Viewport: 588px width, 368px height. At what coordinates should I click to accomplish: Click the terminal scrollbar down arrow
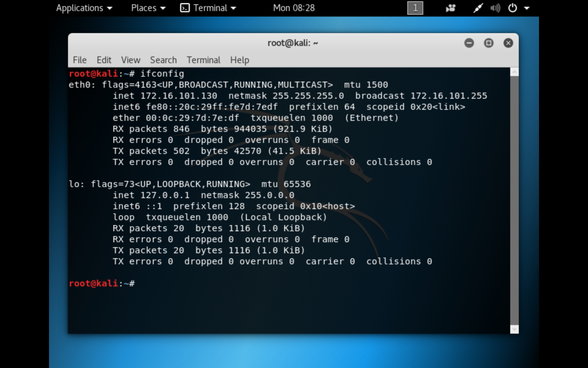tap(514, 329)
